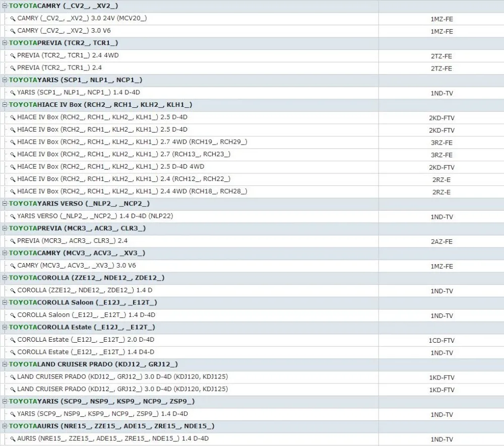Select HIACE IV Box 2.7 4WD (RCH19_, RCH29_) row text
504x446 pixels.
pos(132,142)
